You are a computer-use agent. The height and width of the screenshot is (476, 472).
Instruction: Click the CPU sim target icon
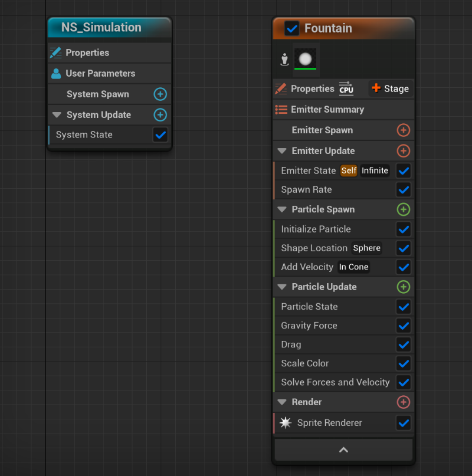346,88
